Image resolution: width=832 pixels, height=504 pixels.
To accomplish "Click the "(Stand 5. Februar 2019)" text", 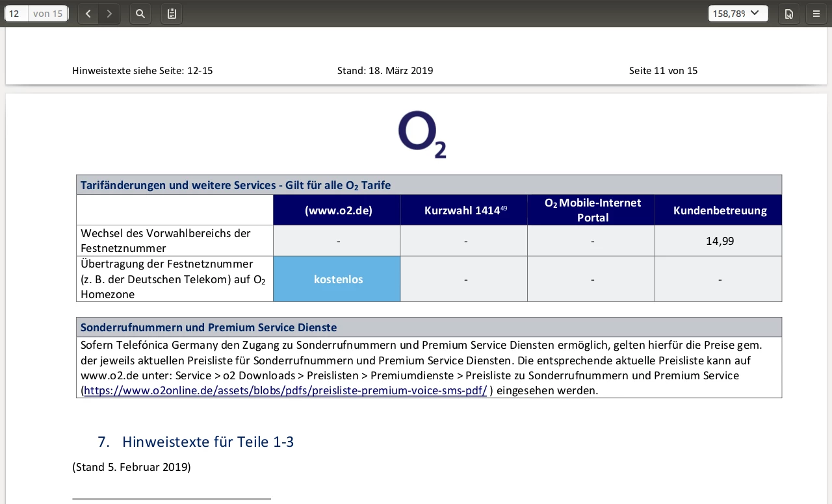I will [131, 467].
